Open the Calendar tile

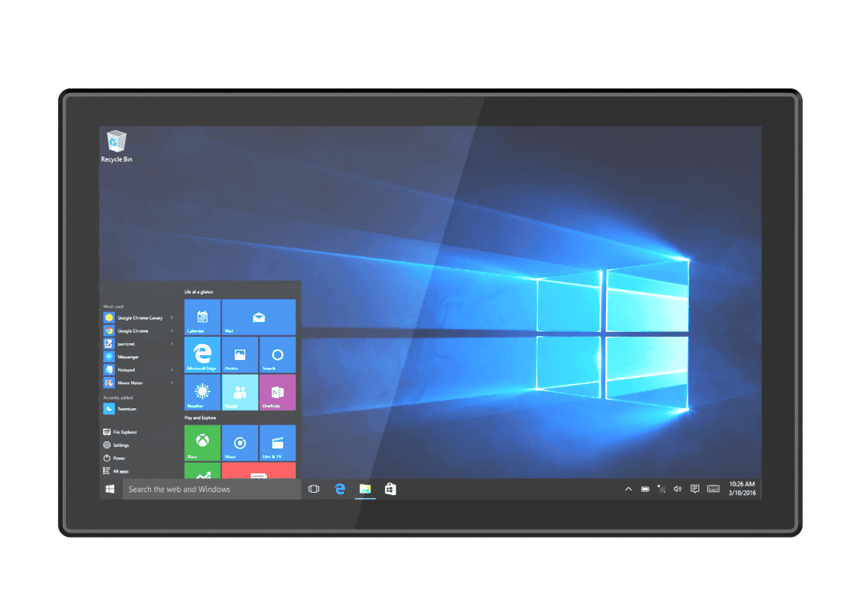203,317
